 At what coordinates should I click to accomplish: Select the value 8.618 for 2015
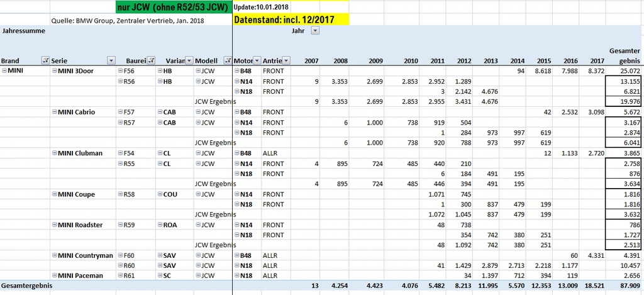pos(543,71)
